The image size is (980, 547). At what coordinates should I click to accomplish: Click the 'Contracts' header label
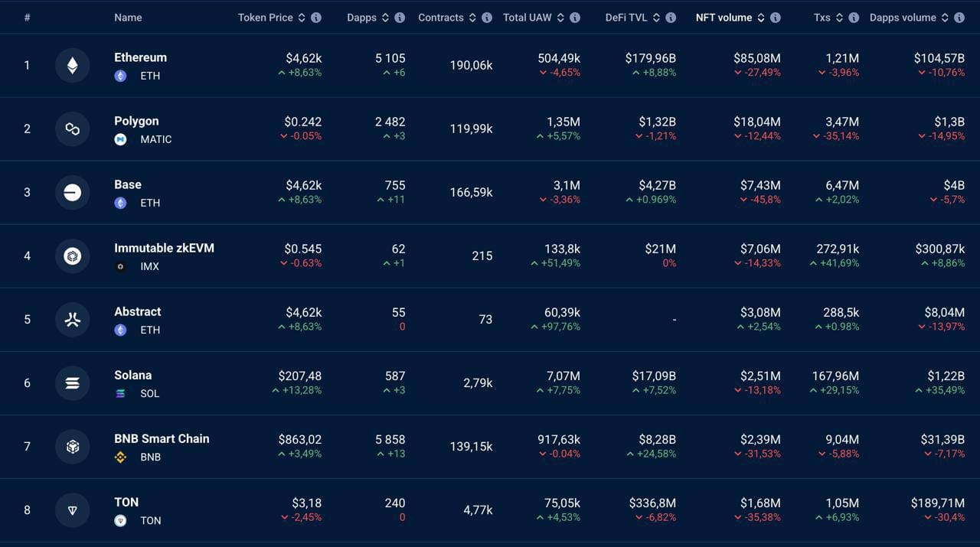click(441, 18)
